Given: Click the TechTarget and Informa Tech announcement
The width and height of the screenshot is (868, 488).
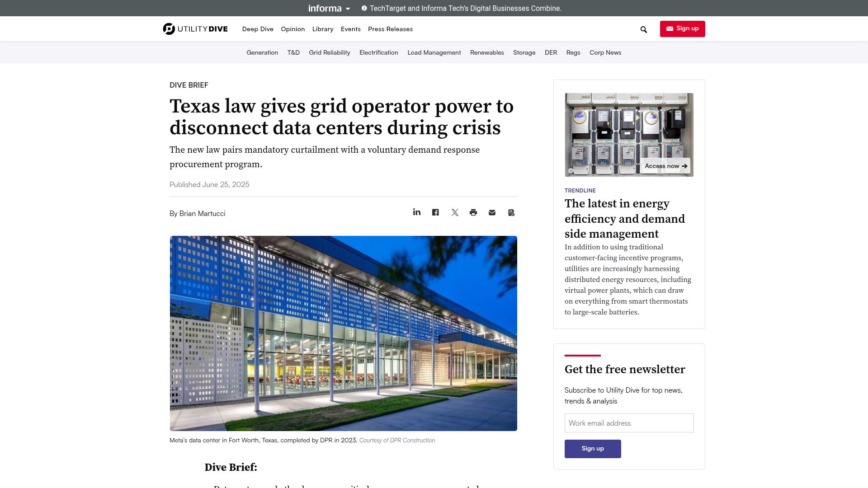Looking at the screenshot, I should [x=466, y=8].
